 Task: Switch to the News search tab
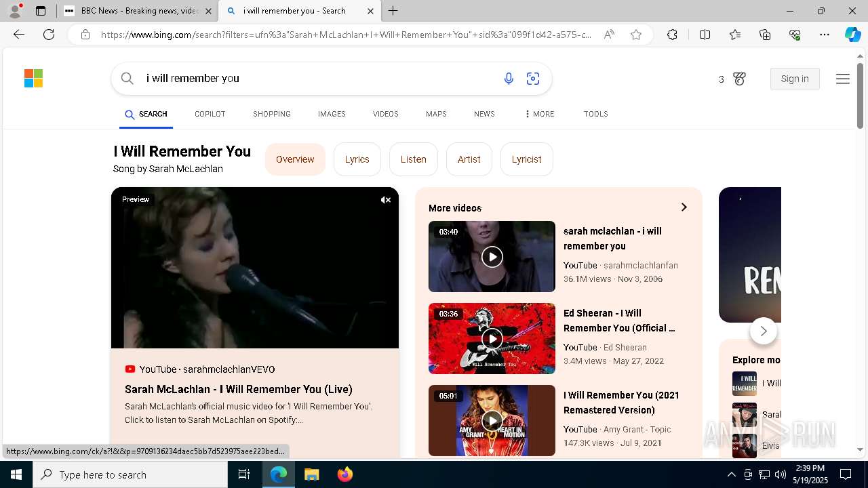point(484,114)
